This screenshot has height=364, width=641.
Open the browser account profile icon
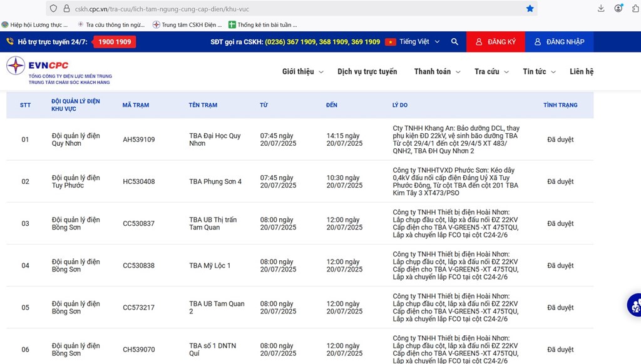point(618,8)
